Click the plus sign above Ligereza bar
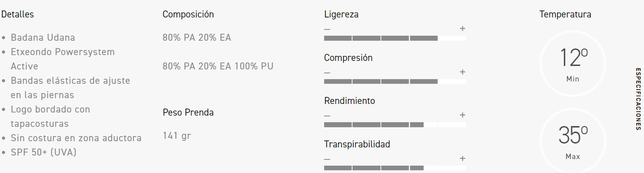644x173 pixels. 462,29
